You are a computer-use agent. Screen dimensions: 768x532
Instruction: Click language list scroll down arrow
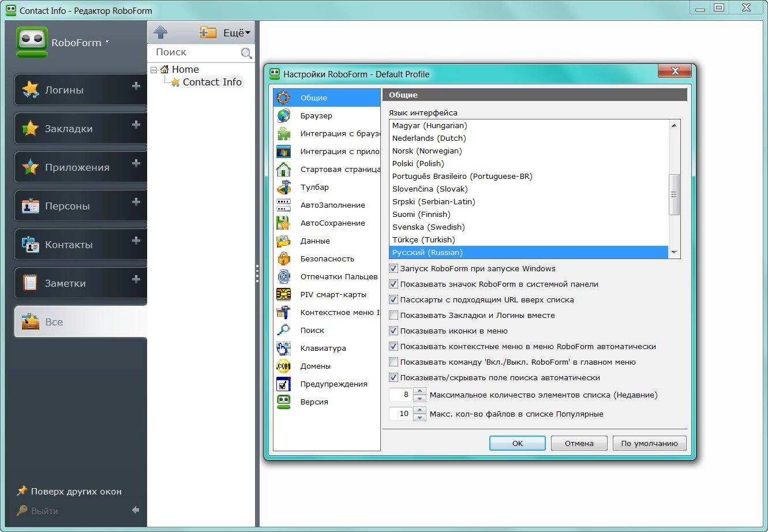(x=674, y=253)
